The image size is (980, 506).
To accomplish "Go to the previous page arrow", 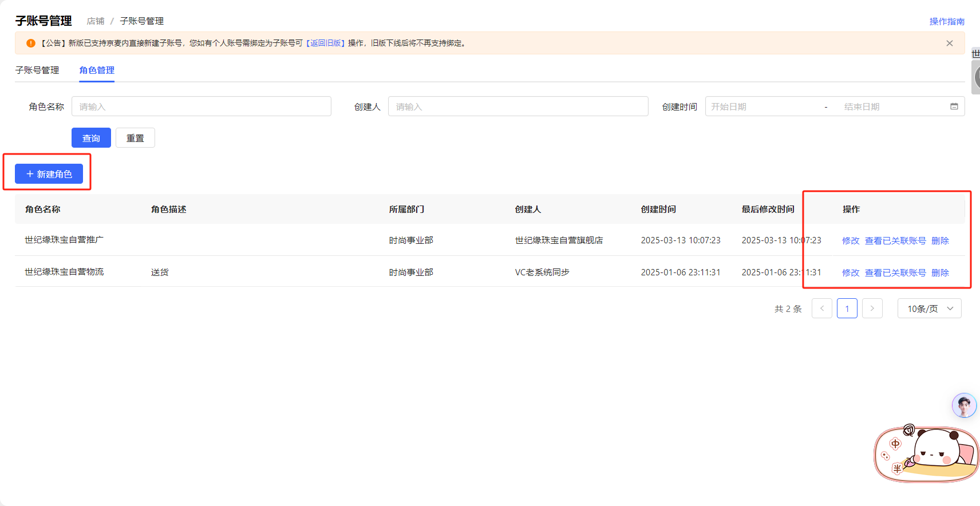I will pos(821,309).
